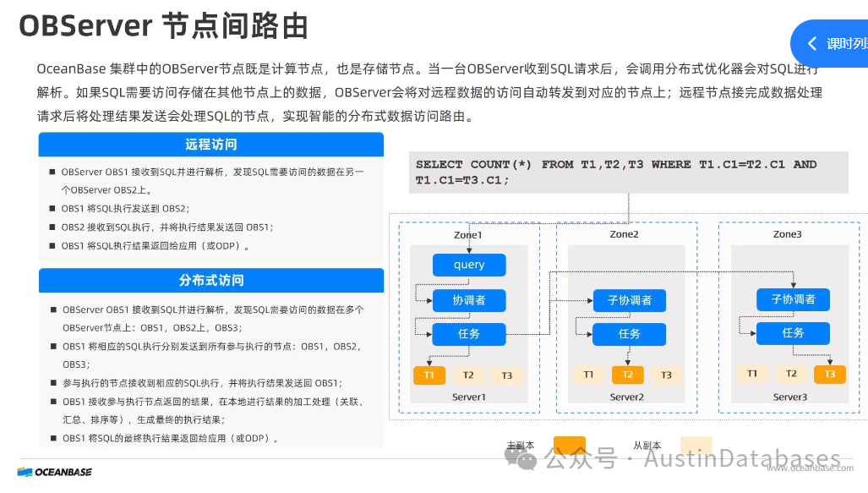Image resolution: width=868 pixels, height=493 pixels.
Task: Click T3 replica in Server1
Action: (x=507, y=375)
